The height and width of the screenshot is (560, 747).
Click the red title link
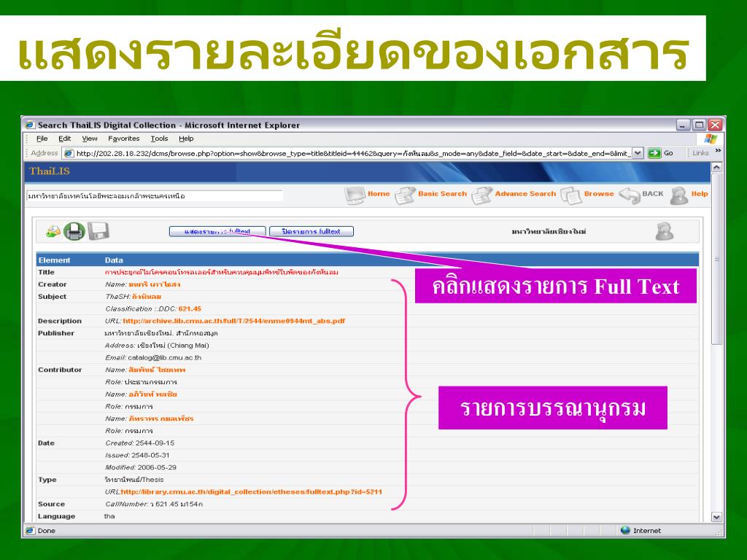pyautogui.click(x=222, y=273)
